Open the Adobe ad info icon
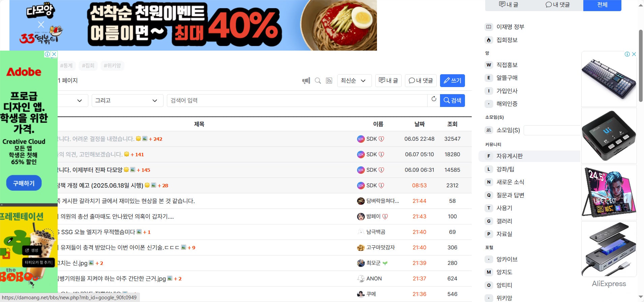 [x=48, y=54]
